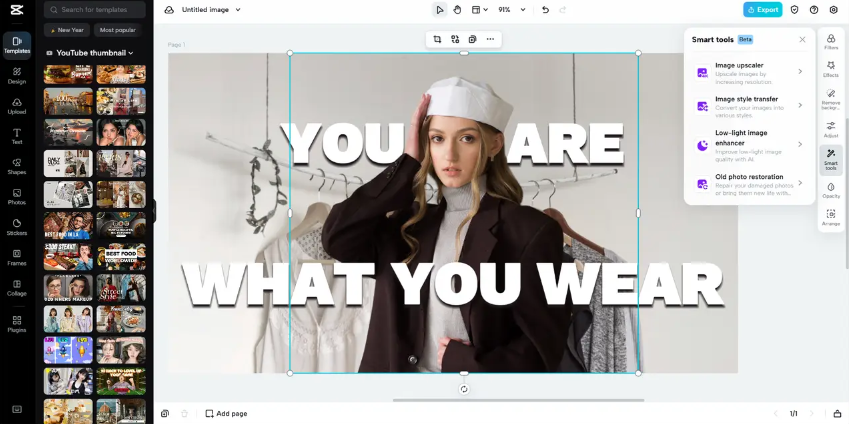
Task: Go to the next page arrow
Action: coord(812,414)
